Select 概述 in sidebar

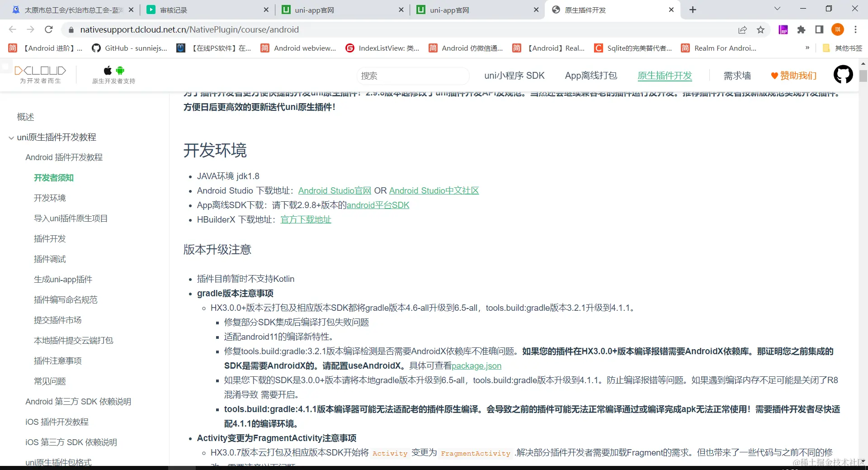pos(26,117)
